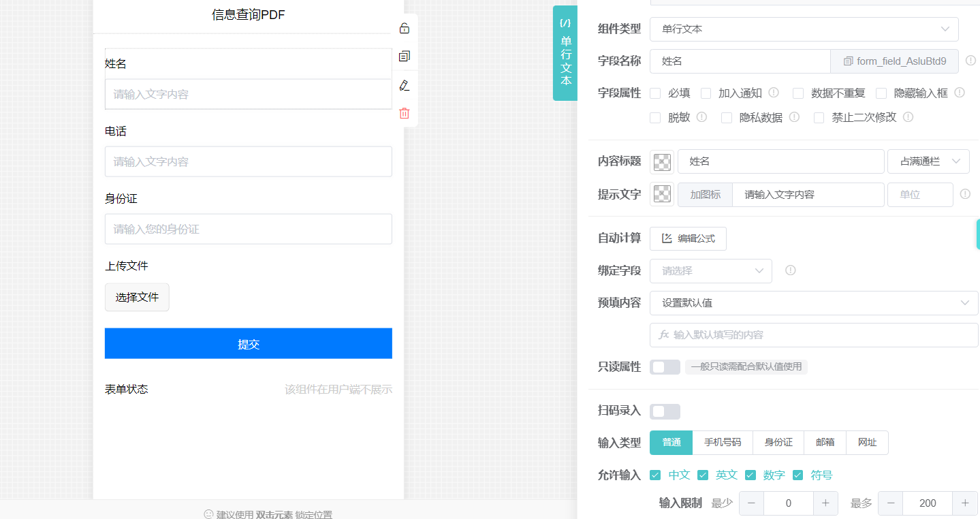Open the 组件类型 dropdown
The image size is (980, 519).
804,29
